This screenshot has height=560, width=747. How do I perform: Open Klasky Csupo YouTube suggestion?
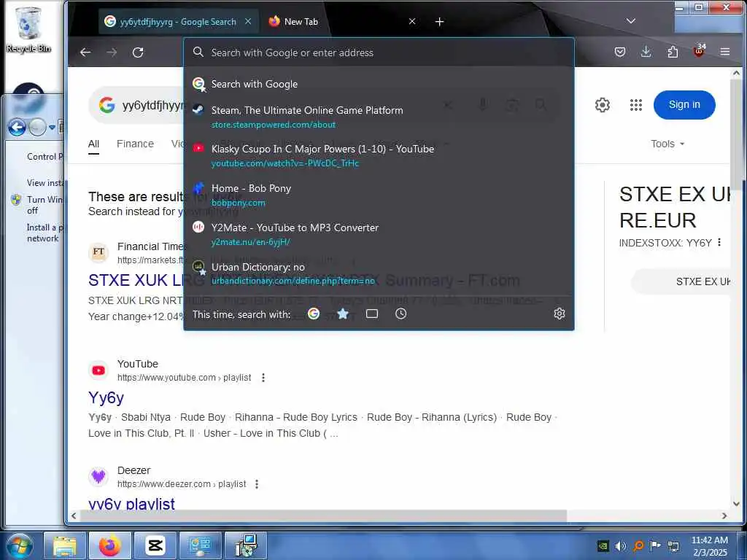coord(379,156)
